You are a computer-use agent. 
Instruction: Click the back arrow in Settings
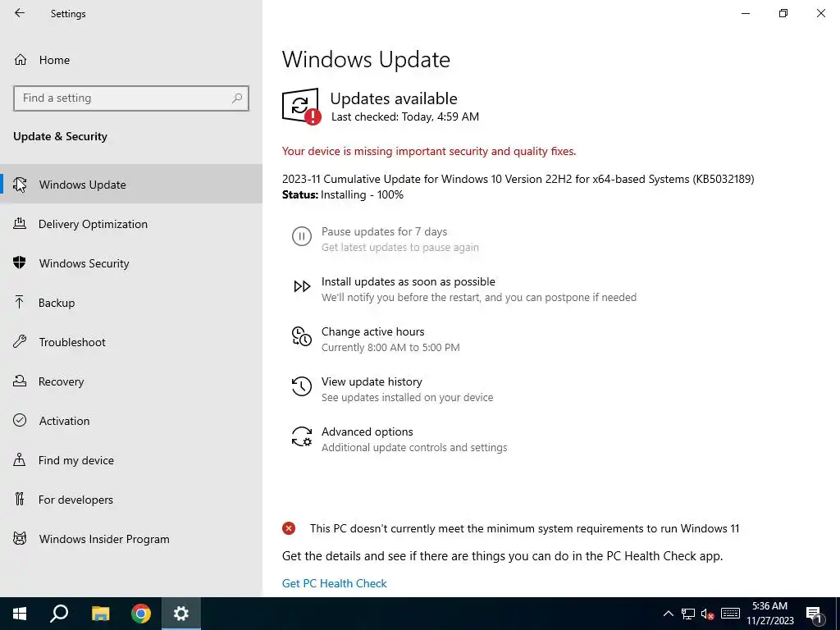[x=20, y=13]
